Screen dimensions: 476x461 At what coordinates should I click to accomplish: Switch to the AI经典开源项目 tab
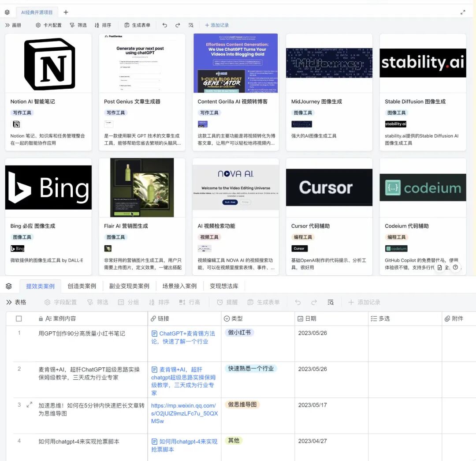tap(37, 12)
